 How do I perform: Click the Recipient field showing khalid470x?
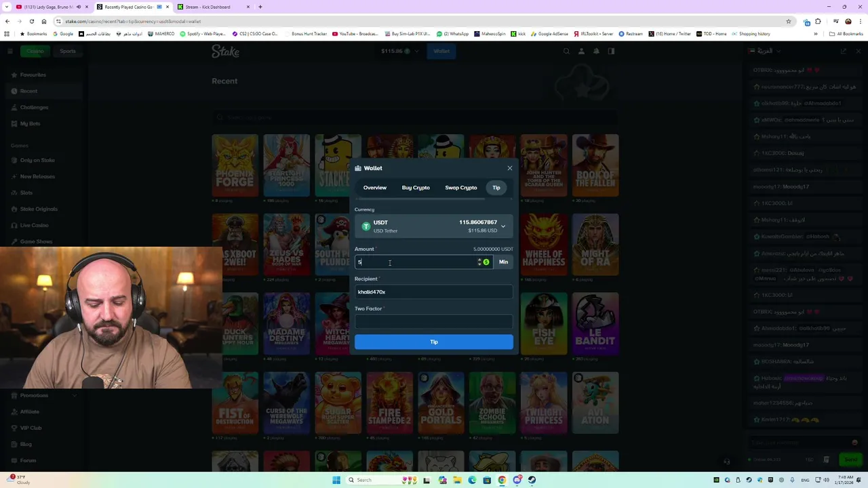(434, 292)
